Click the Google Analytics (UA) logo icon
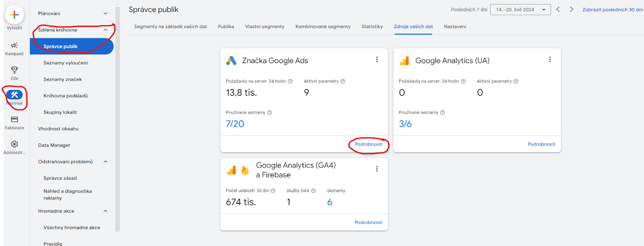Screen dimensions: 644x246 [405, 61]
